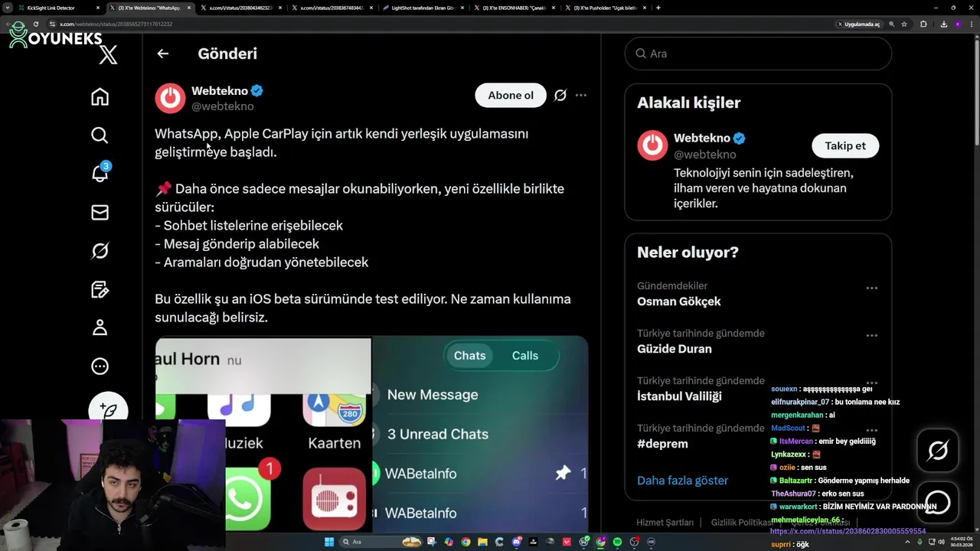Screen dimensions: 980x551
Task: Click the Grok explain icon next to Abone ol
Action: point(560,96)
